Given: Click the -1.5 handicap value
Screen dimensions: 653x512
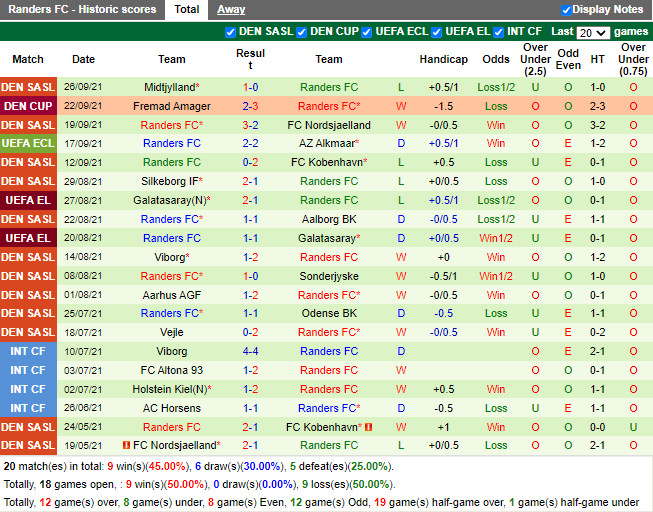Looking at the screenshot, I should [x=444, y=106].
